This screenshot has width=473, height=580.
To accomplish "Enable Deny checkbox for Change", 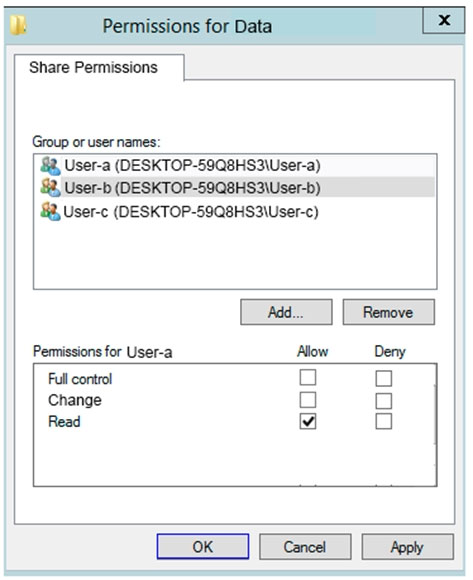I will click(x=384, y=401).
